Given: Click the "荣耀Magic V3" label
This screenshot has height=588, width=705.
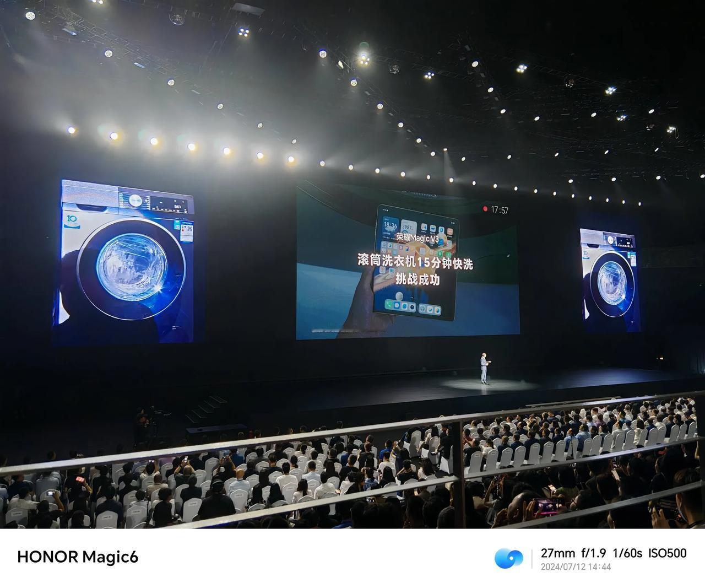Looking at the screenshot, I should 417,238.
